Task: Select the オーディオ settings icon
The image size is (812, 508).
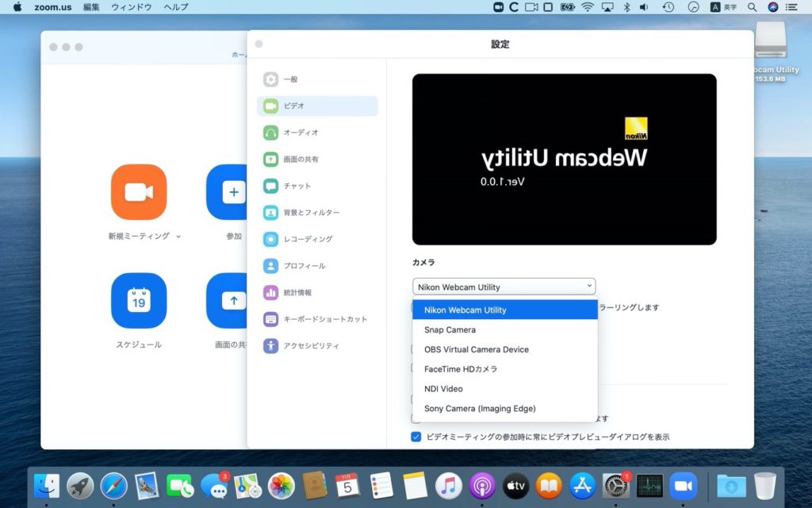Action: (293, 133)
